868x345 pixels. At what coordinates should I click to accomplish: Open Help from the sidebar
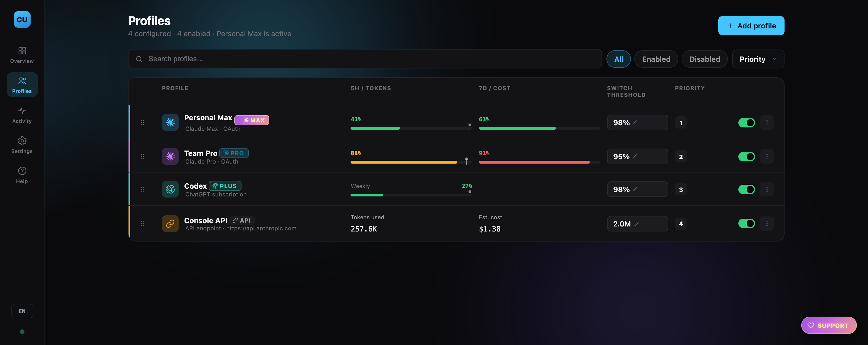click(x=22, y=175)
